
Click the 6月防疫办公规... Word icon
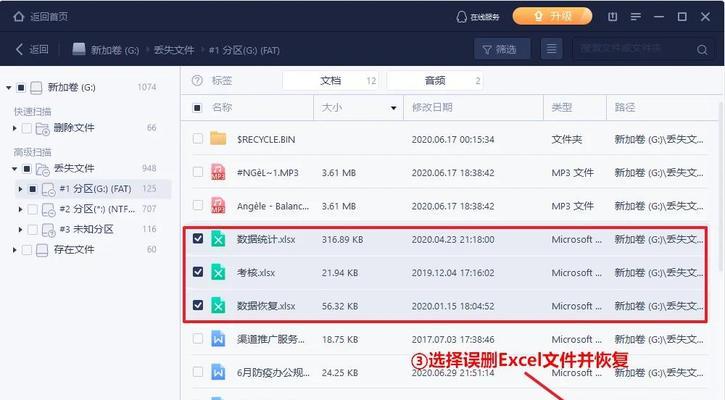click(218, 372)
